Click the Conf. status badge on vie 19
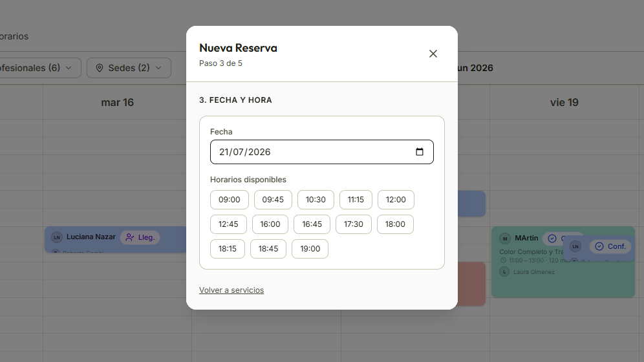Image resolution: width=644 pixels, height=362 pixels. click(610, 246)
